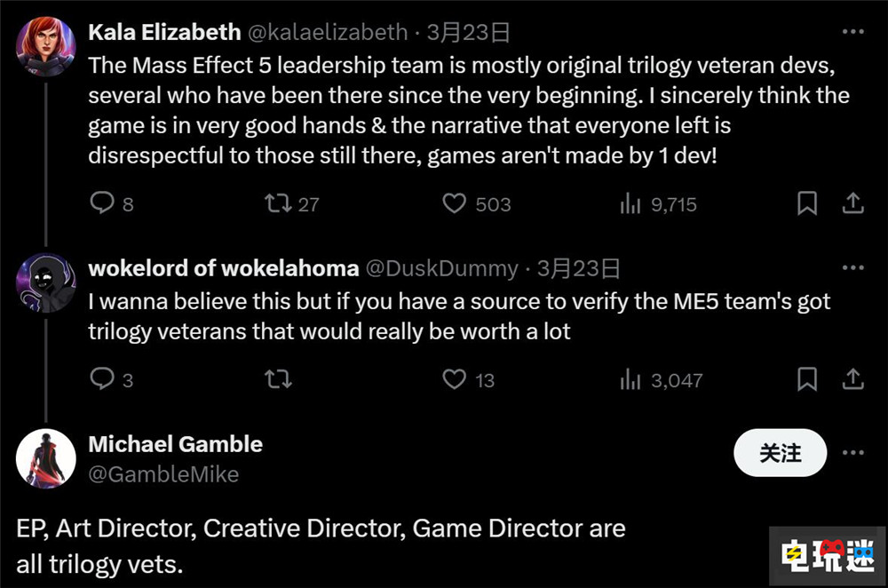Open the @GambleMike profile handle
The image size is (888, 588).
click(163, 474)
